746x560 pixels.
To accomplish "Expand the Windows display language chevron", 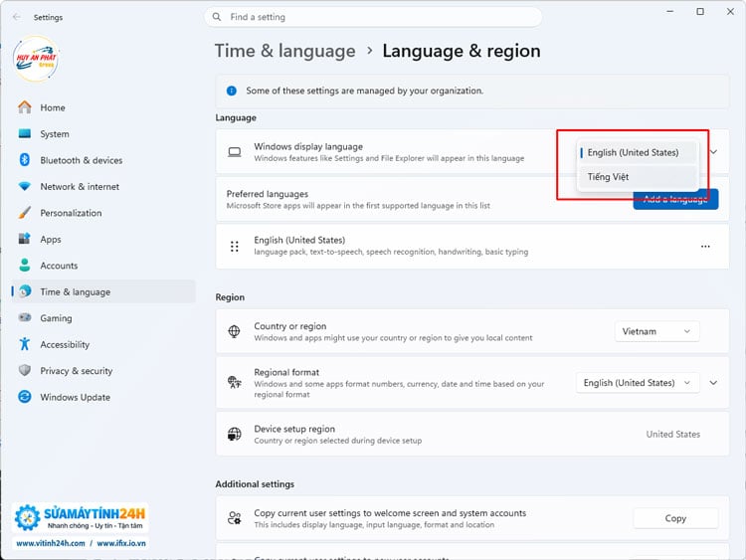I will [x=713, y=152].
